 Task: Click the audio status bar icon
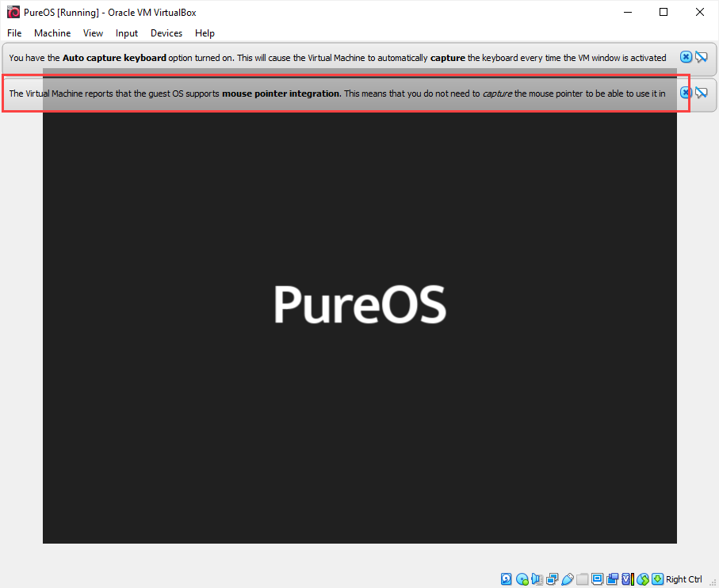(537, 578)
